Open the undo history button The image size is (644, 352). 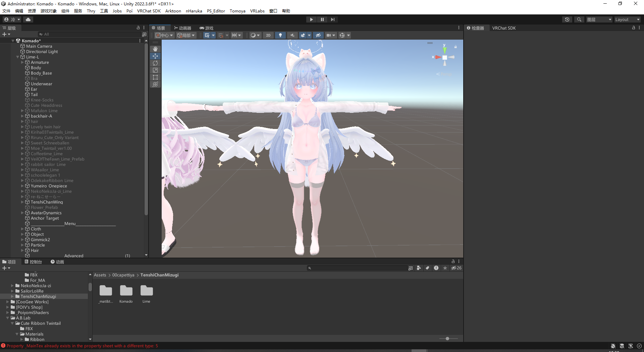(567, 19)
